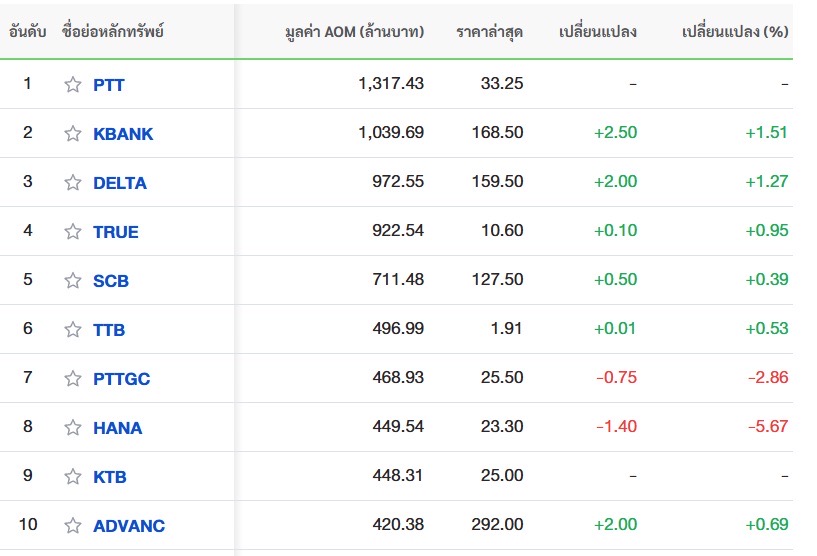Go to DELTA stock details
Viewport: 817px width, 556px height.
(x=120, y=183)
